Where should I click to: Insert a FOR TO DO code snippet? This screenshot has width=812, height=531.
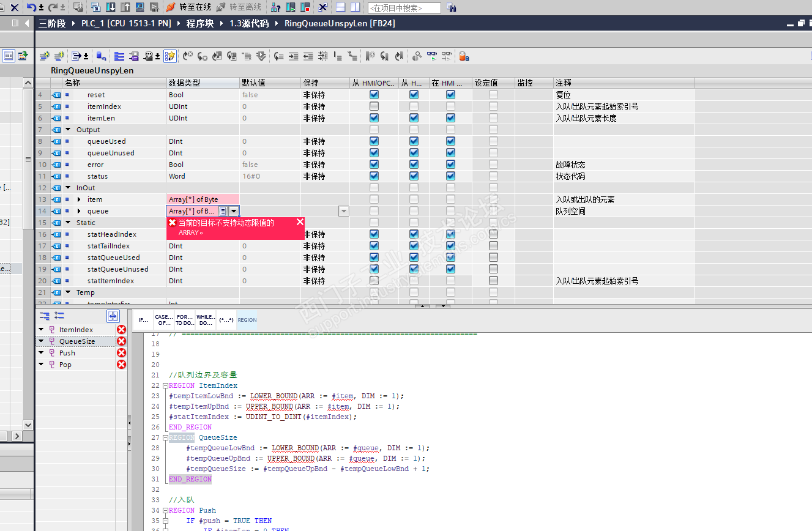pos(184,320)
